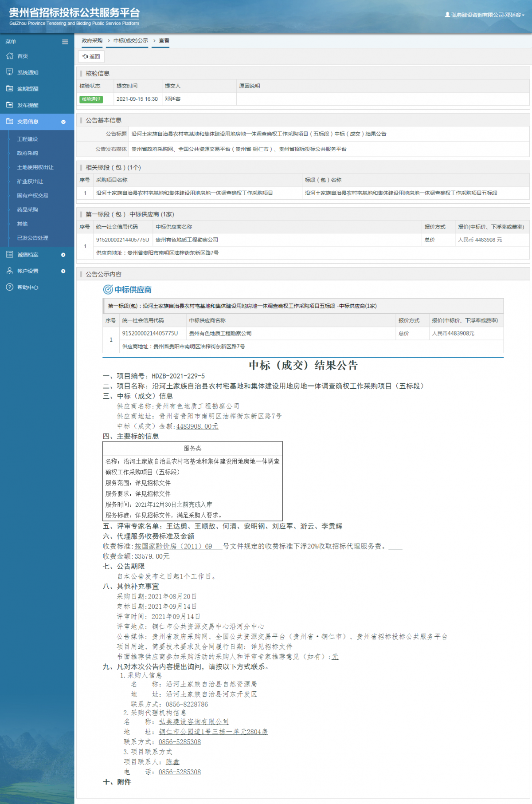
Task: Click 服务类 table header cell
Action: click(192, 449)
